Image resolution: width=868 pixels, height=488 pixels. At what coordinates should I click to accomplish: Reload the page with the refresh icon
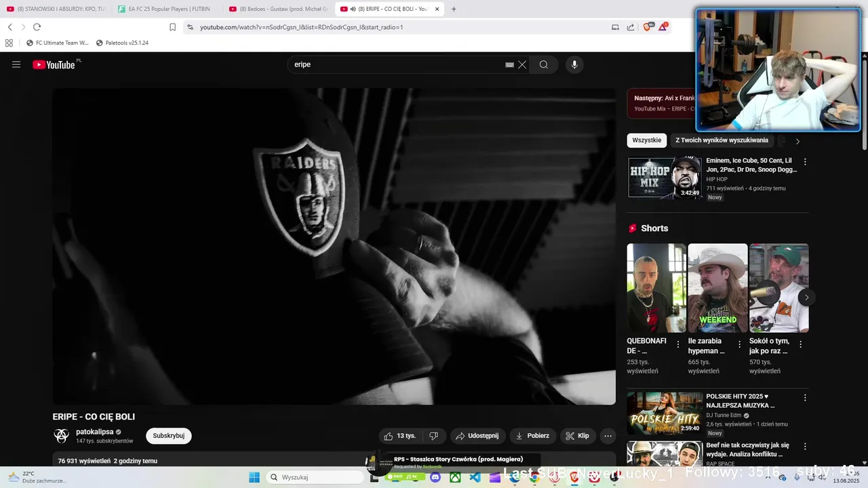(x=37, y=27)
